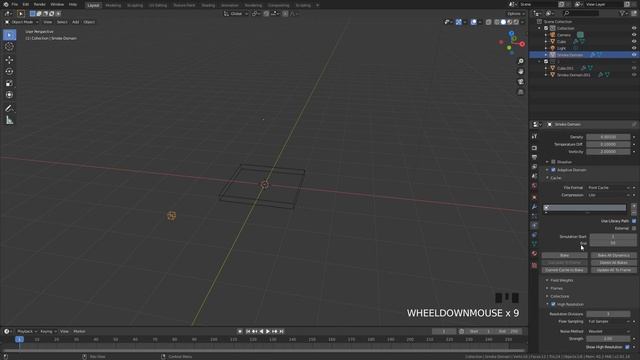Enable the External cache checkbox
This screenshot has width=640, height=360.
tap(634, 228)
